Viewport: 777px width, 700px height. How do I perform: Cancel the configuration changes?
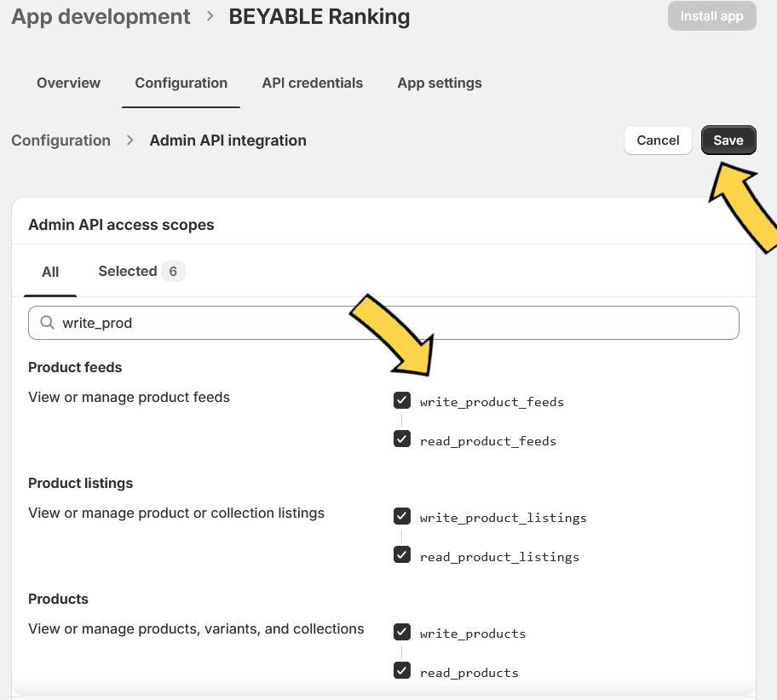(658, 141)
